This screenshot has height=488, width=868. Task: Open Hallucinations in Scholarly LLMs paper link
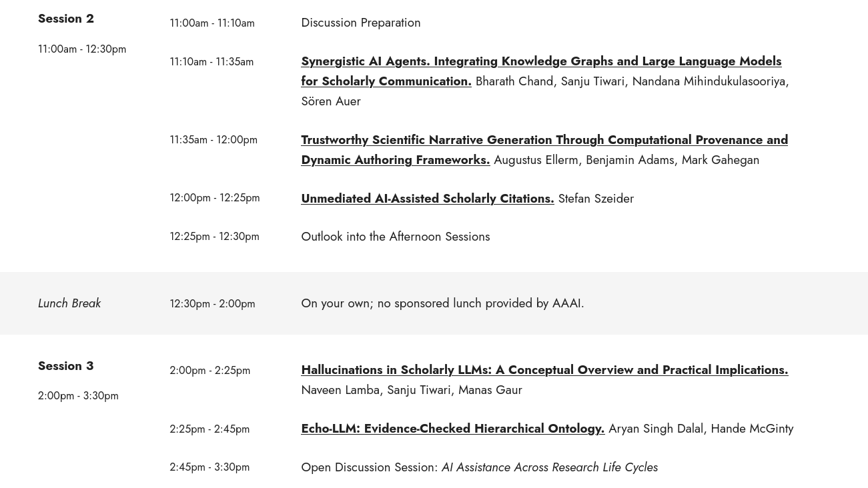point(544,370)
